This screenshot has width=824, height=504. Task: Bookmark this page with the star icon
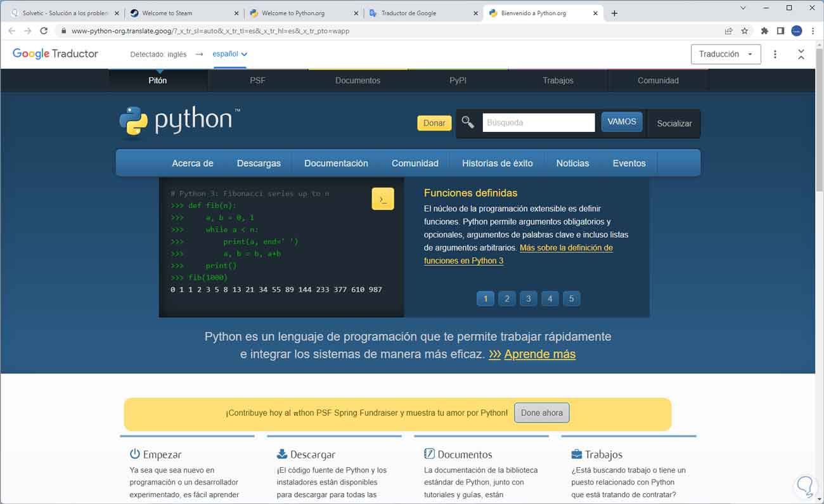coord(745,30)
